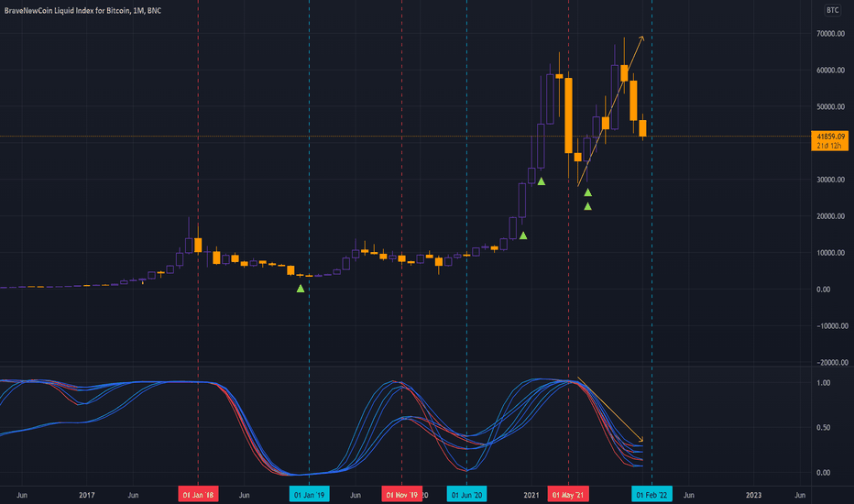Select the 01 May '21 red date label
The image size is (854, 504).
(x=568, y=495)
